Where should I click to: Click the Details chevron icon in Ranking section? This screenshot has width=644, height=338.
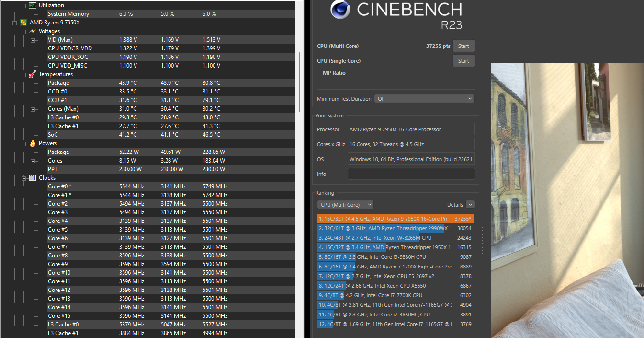[470, 204]
